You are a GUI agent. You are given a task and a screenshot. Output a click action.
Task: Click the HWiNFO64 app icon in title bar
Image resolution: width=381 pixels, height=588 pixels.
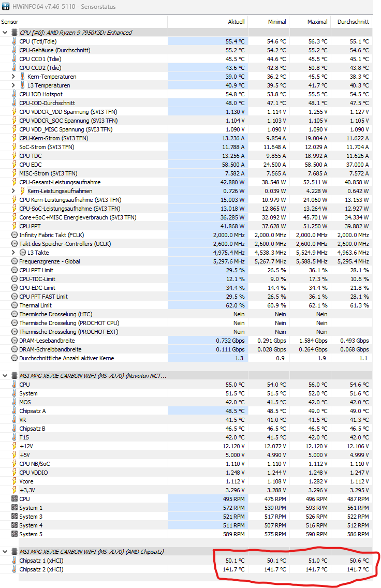click(x=6, y=7)
